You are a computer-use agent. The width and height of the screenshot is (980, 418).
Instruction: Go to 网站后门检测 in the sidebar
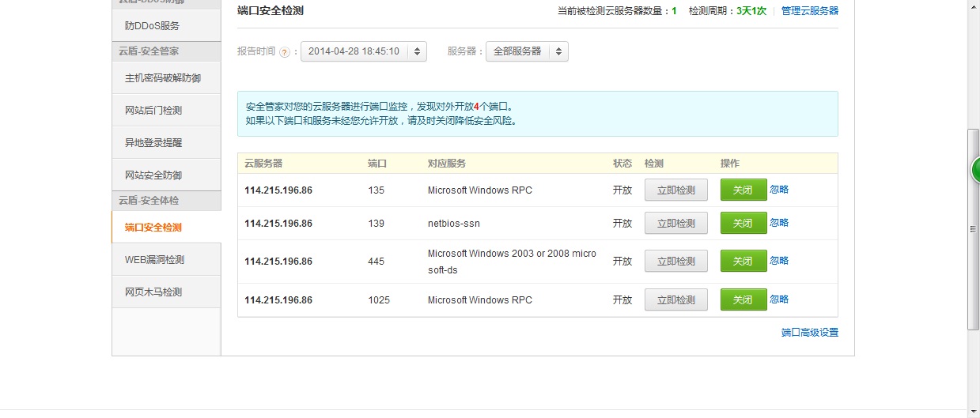(153, 111)
